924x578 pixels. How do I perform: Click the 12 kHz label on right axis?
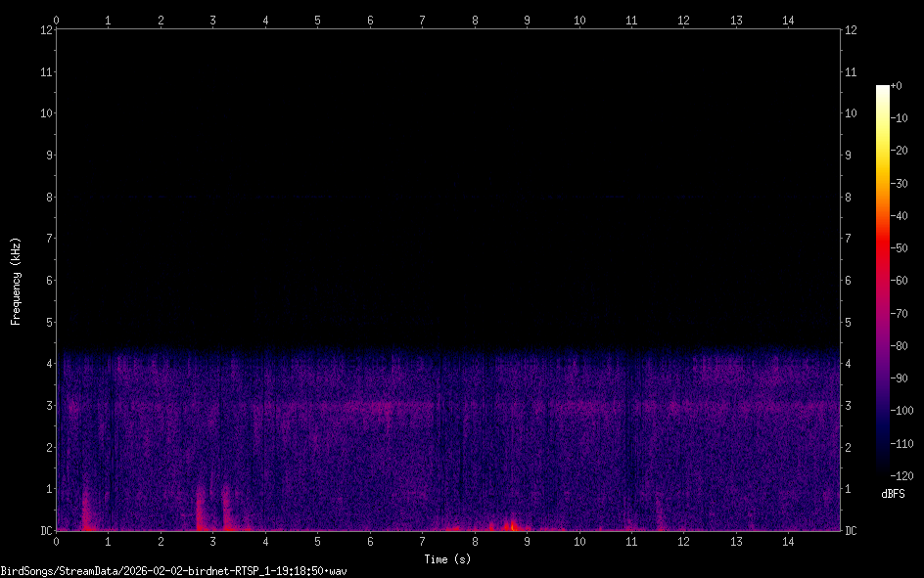(x=851, y=30)
